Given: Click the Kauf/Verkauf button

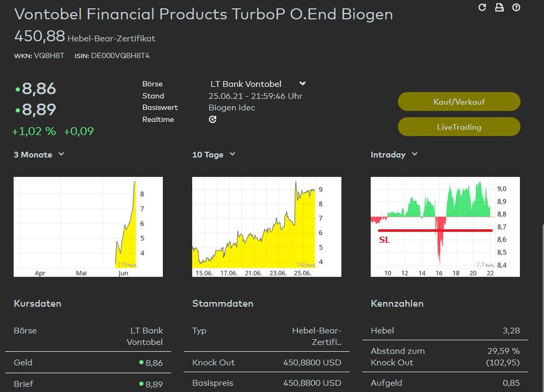Looking at the screenshot, I should point(459,101).
